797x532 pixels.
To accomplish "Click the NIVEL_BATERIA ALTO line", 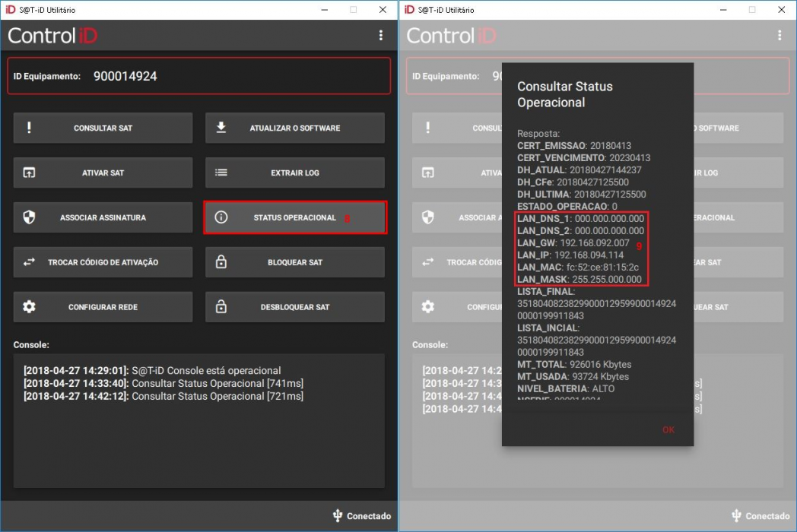I will (x=566, y=388).
